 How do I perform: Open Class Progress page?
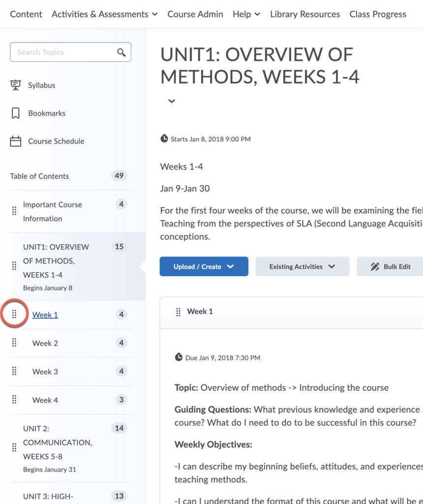pos(377,14)
